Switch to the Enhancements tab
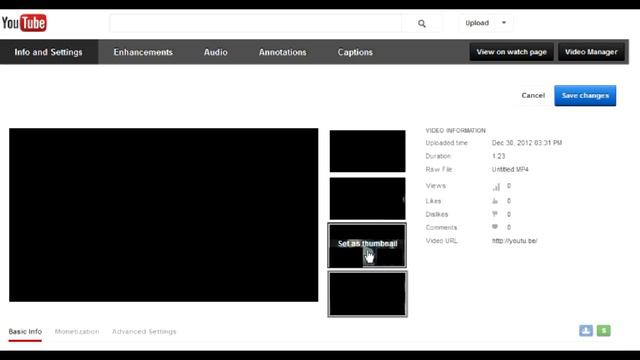 143,52
